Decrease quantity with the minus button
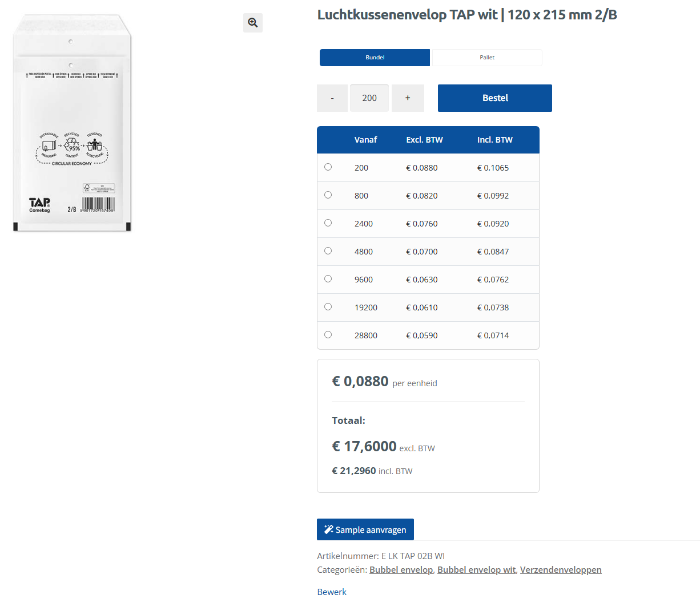This screenshot has height=615, width=700. 332,98
